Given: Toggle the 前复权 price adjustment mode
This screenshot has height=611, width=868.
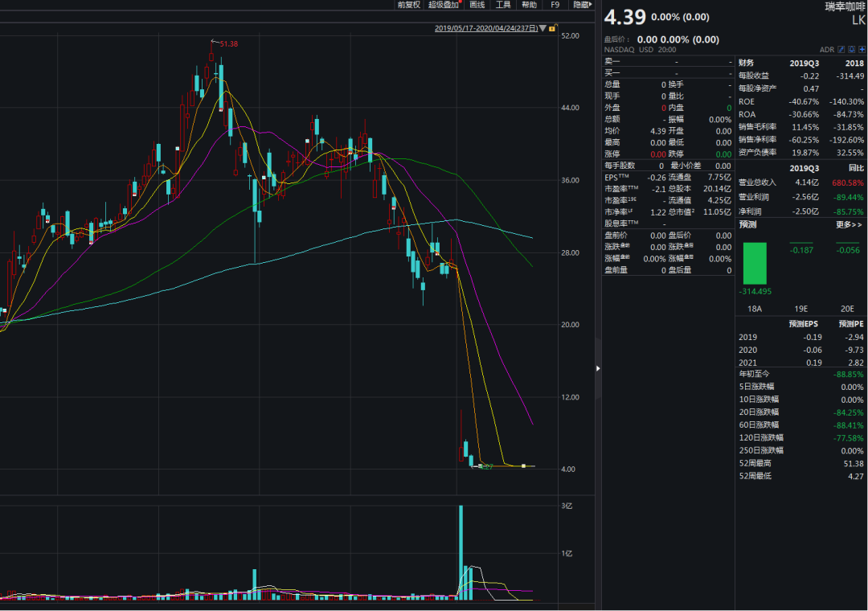Looking at the screenshot, I should (x=408, y=5).
